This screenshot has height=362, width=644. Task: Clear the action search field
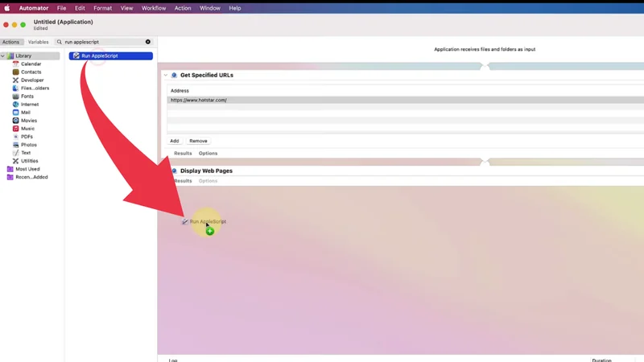[148, 42]
